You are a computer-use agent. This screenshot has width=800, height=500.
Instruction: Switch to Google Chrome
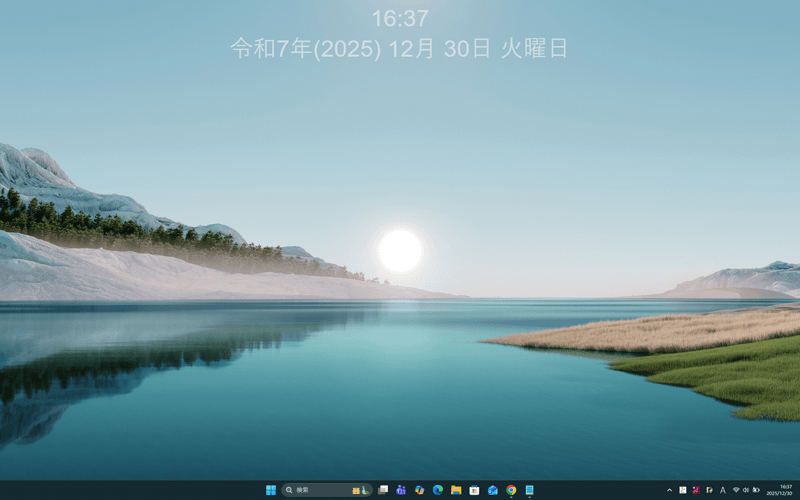click(511, 490)
